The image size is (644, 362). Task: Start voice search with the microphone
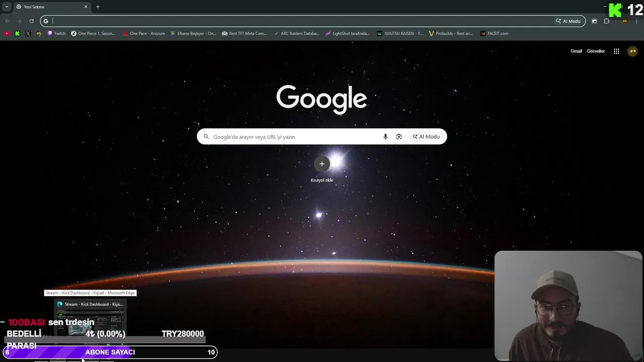(385, 137)
